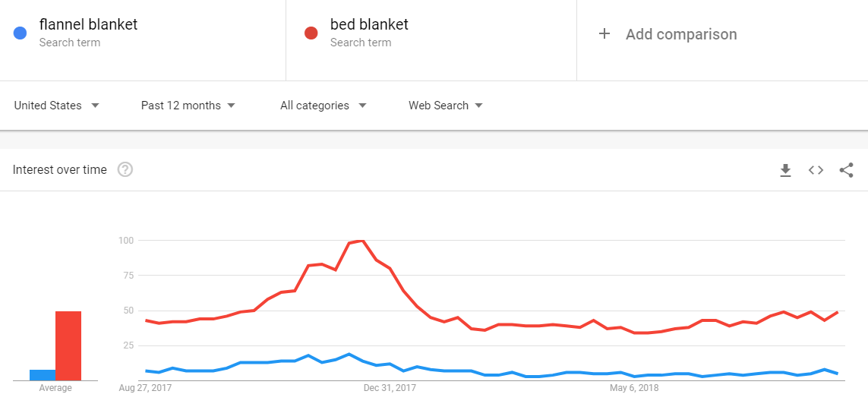Click the plus icon for Add comparison
This screenshot has width=868, height=410.
(x=604, y=33)
